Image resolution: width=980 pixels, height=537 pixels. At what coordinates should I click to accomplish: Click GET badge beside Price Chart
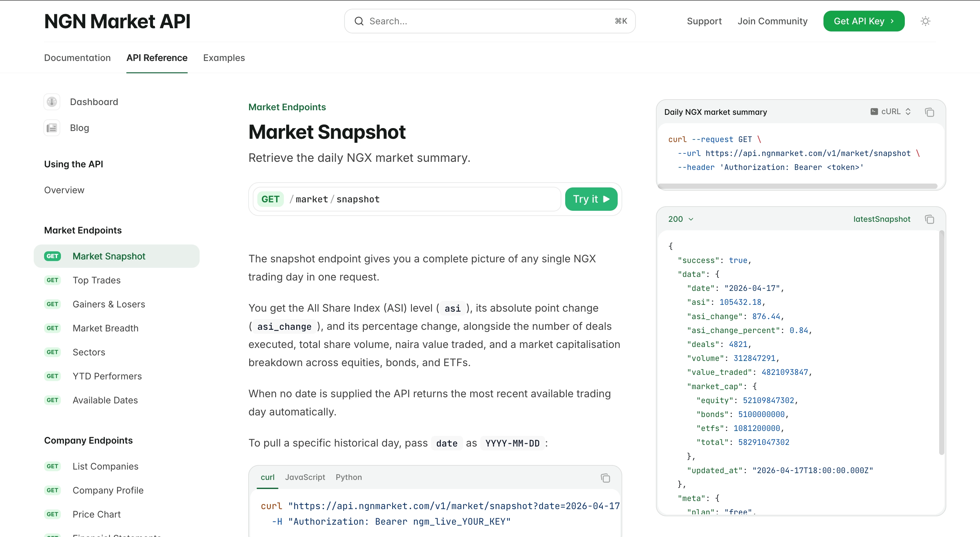(x=52, y=514)
